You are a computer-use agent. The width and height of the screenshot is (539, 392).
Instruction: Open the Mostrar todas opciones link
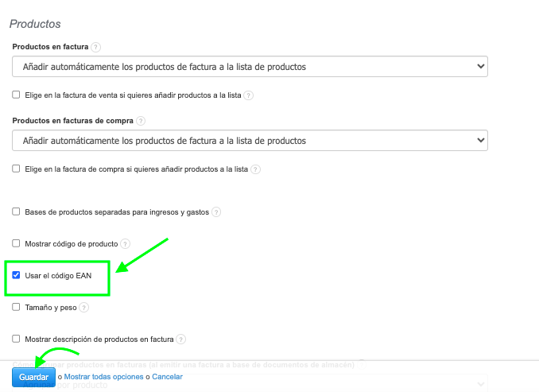coord(104,377)
